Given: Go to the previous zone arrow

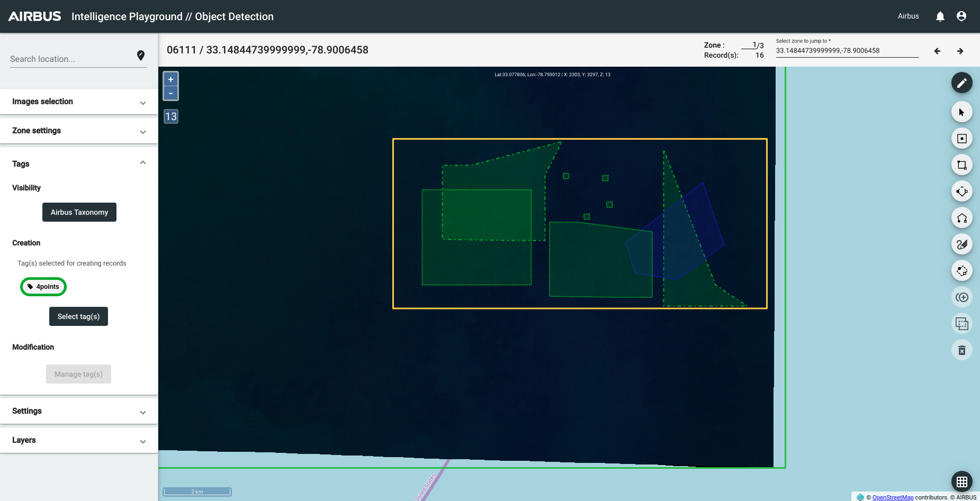Looking at the screenshot, I should tap(937, 51).
